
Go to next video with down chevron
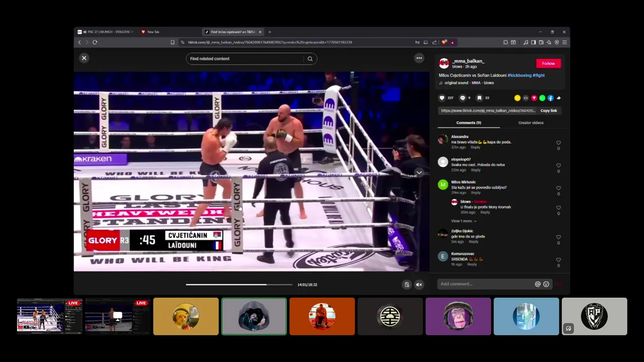(419, 172)
